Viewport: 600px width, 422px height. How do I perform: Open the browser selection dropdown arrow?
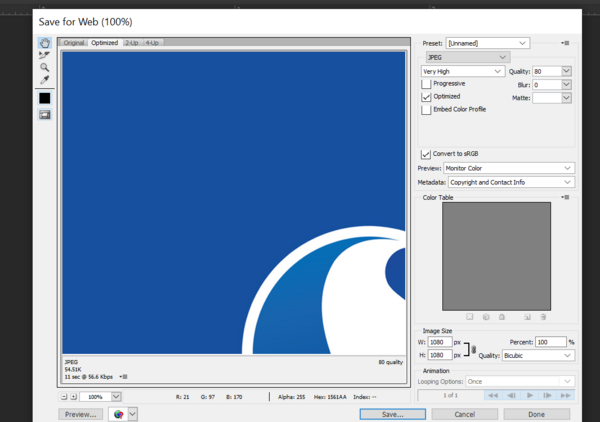click(132, 414)
